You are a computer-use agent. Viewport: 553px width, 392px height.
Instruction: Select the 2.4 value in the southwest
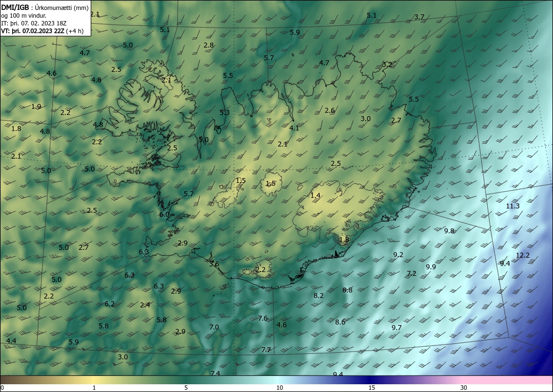click(x=145, y=305)
